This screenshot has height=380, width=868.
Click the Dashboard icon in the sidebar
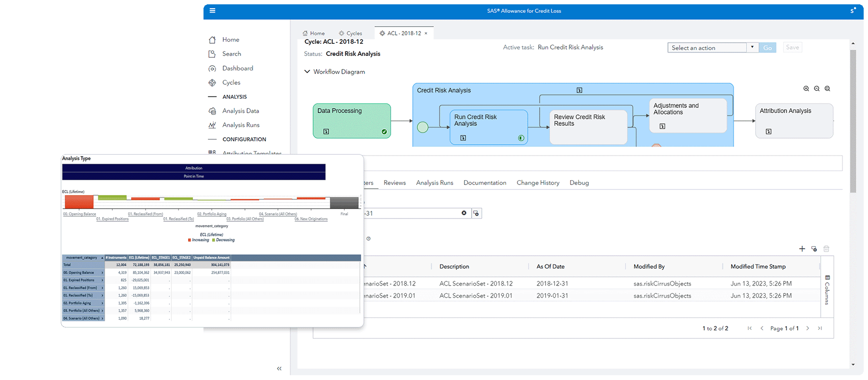(212, 68)
